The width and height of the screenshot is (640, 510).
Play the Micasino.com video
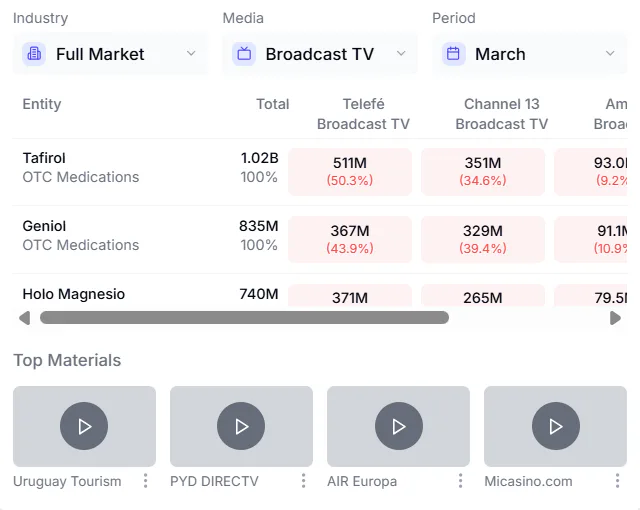pyautogui.click(x=556, y=426)
